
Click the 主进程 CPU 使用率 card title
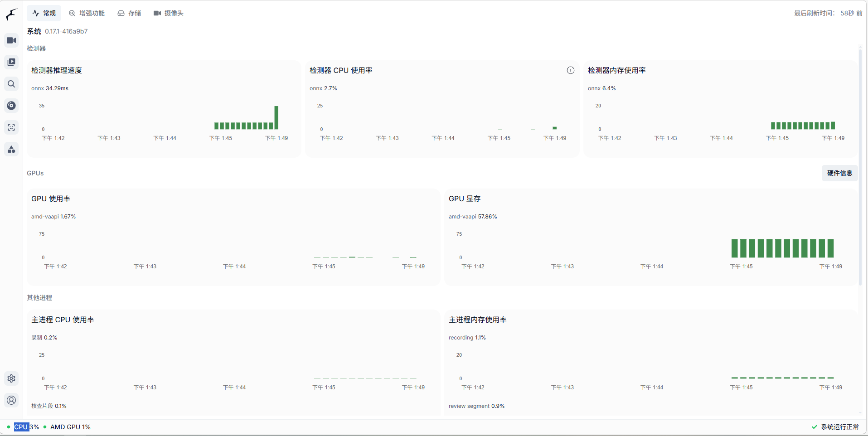63,320
